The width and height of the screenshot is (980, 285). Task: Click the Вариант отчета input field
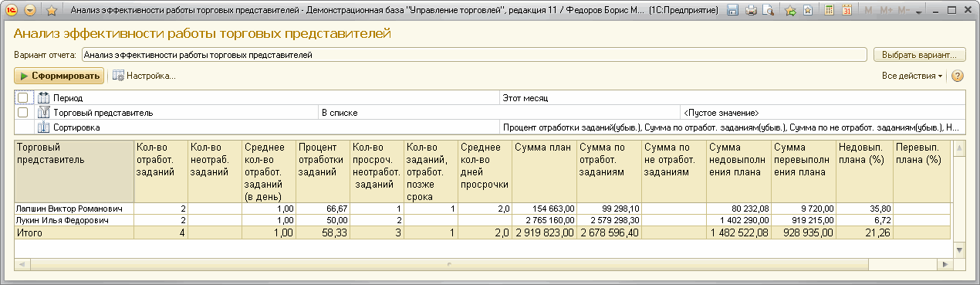pos(475,55)
